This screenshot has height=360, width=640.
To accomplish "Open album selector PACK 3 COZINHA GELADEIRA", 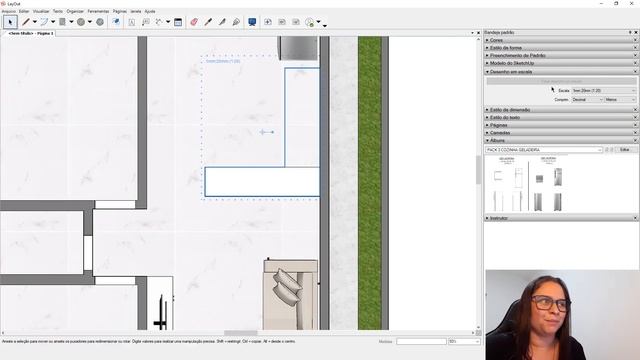I will point(544,150).
